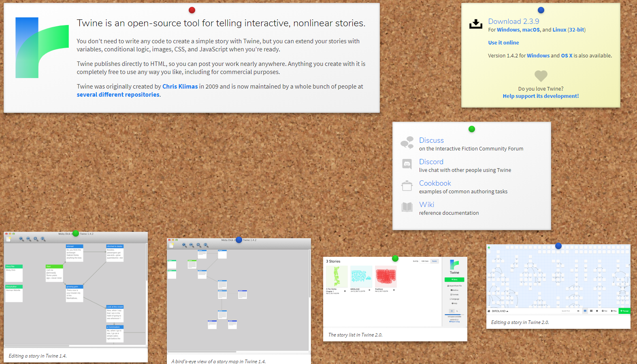Open Download 2.3.9 link
Viewport: 637px width, 364px height.
tap(513, 21)
